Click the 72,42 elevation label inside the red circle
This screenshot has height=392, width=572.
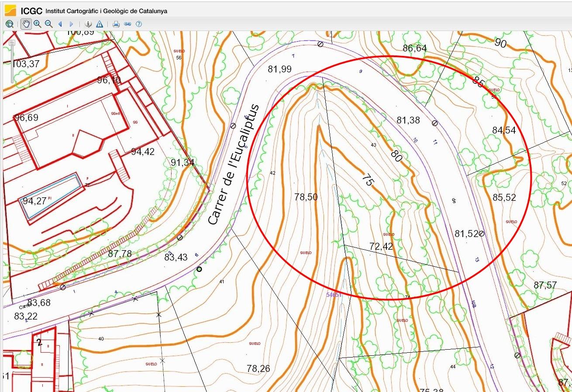[381, 247]
